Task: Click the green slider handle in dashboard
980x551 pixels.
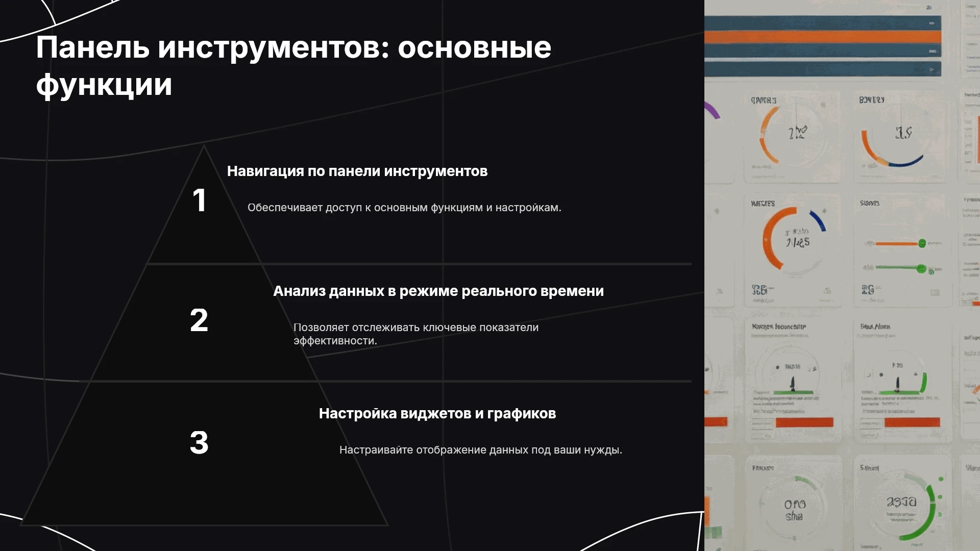Action: click(921, 268)
